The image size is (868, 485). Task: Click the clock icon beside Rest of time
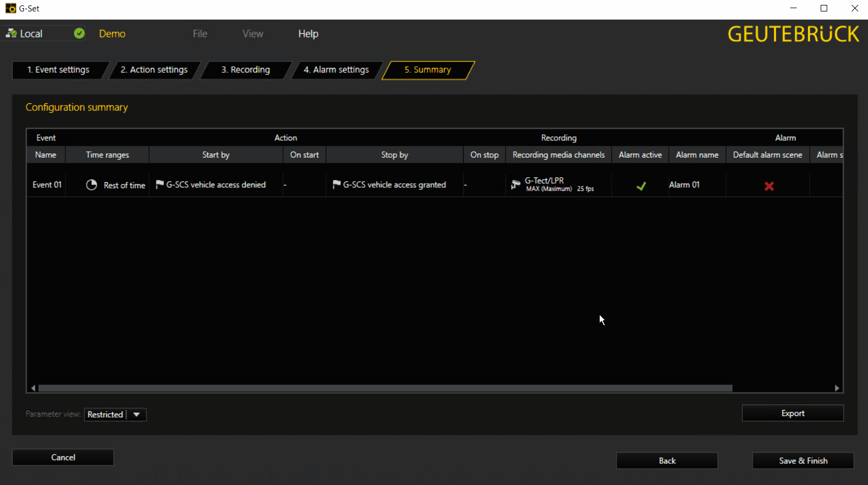pos(91,185)
